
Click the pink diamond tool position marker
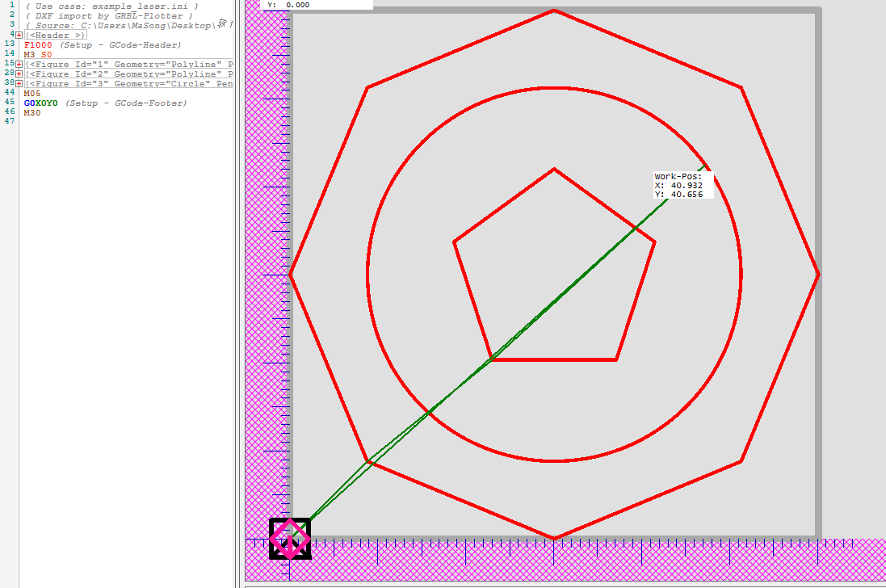click(x=289, y=539)
